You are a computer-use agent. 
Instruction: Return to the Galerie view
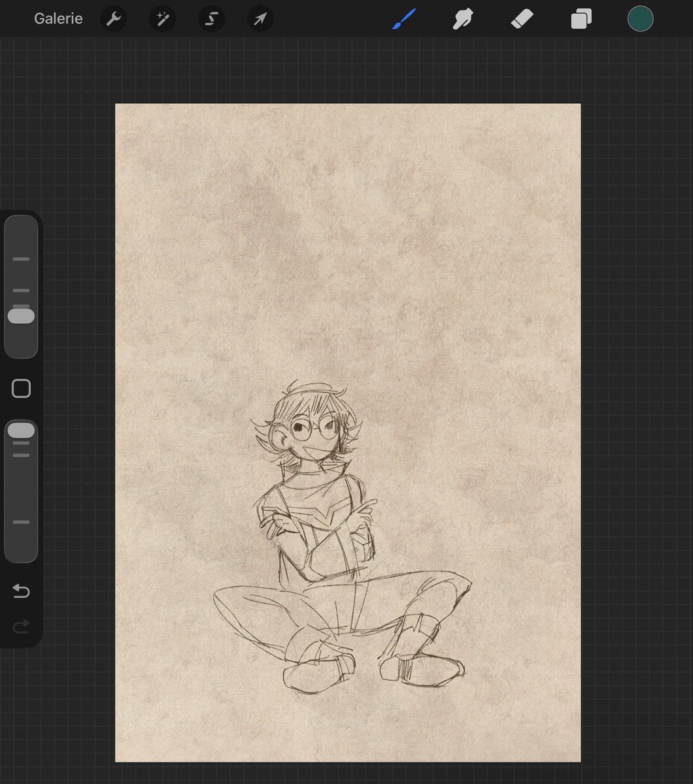58,18
